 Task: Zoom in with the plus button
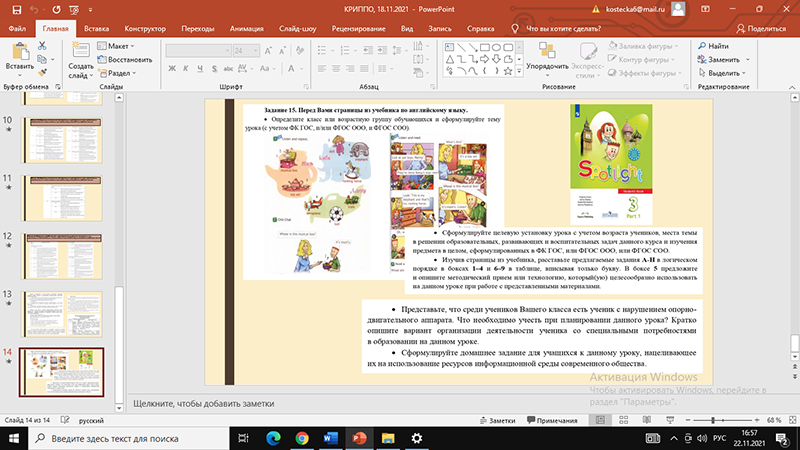757,420
